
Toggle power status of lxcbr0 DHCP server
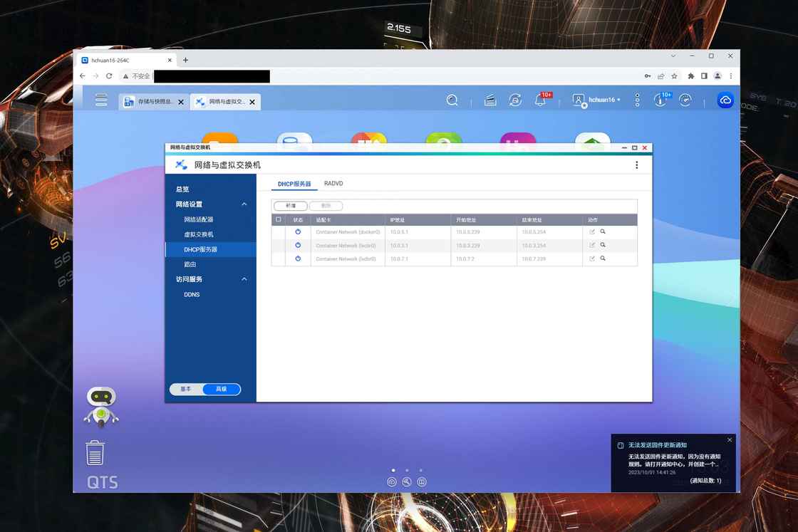[298, 245]
